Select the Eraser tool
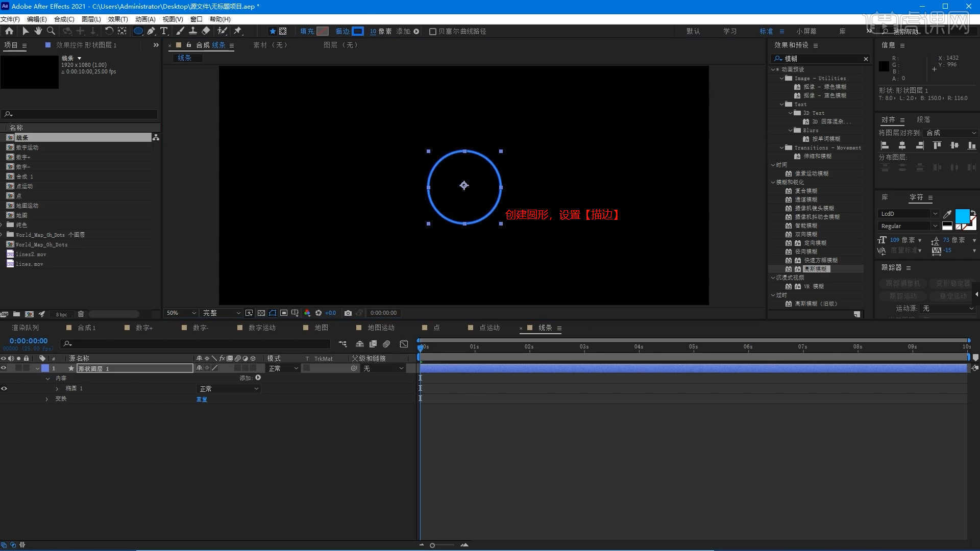980x551 pixels. coord(206,31)
